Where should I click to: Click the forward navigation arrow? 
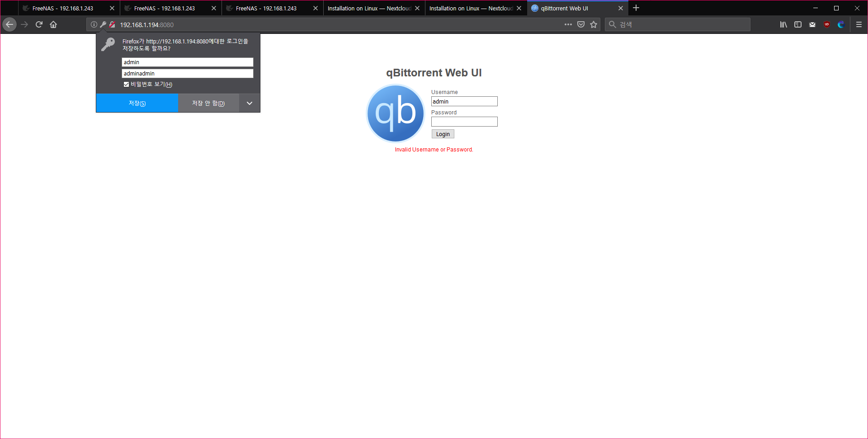coord(24,24)
